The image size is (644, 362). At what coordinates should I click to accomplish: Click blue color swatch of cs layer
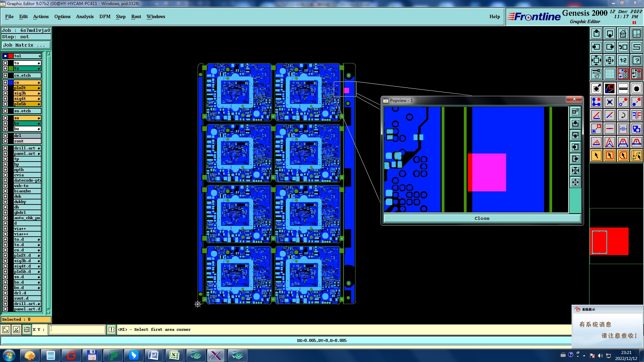tap(11, 82)
